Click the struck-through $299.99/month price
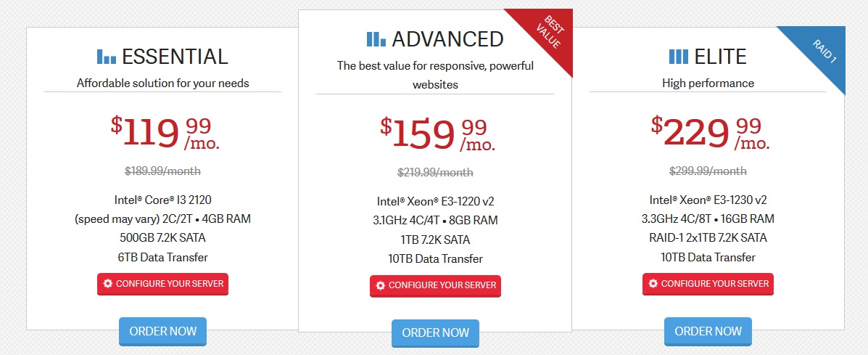Screen dimensions: 868x355 tap(708, 171)
